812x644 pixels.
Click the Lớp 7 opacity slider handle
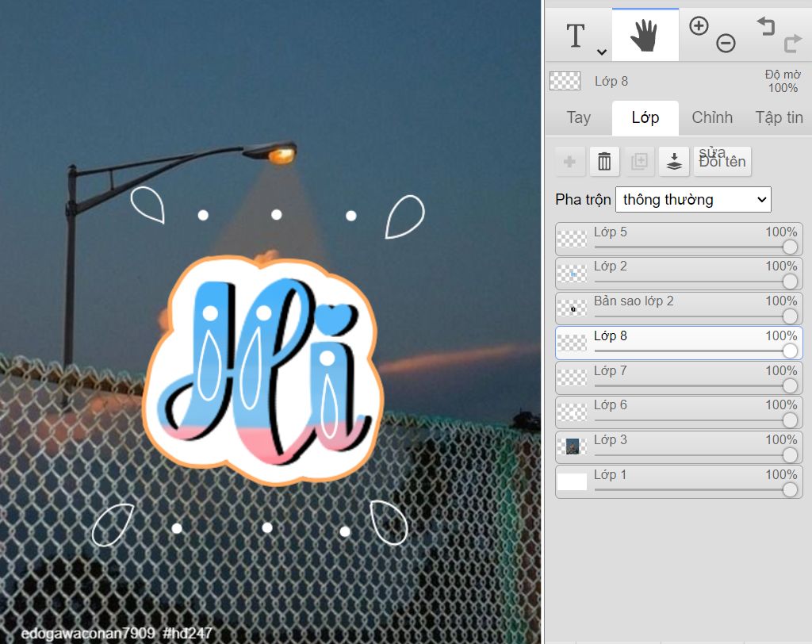(790, 386)
